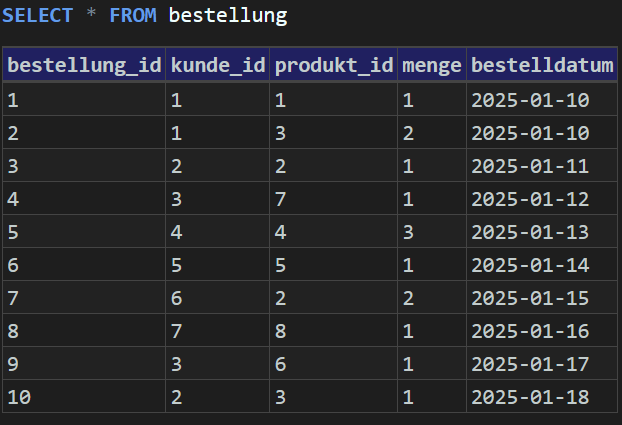Click menge 1 in the 2025-01-16 row
The image size is (622, 425).
click(432, 331)
